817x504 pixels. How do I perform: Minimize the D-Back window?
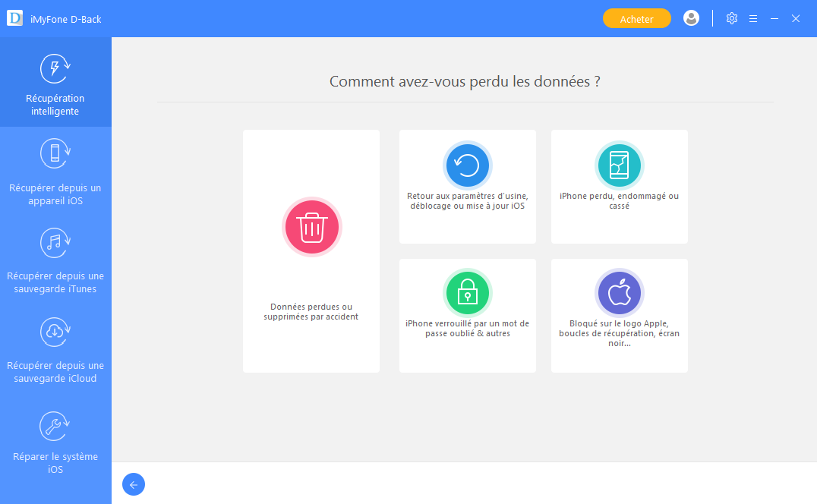(774, 19)
